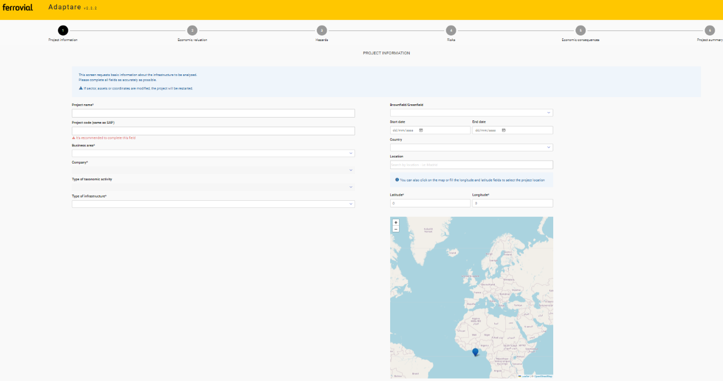Zoom in on the map

396,222
